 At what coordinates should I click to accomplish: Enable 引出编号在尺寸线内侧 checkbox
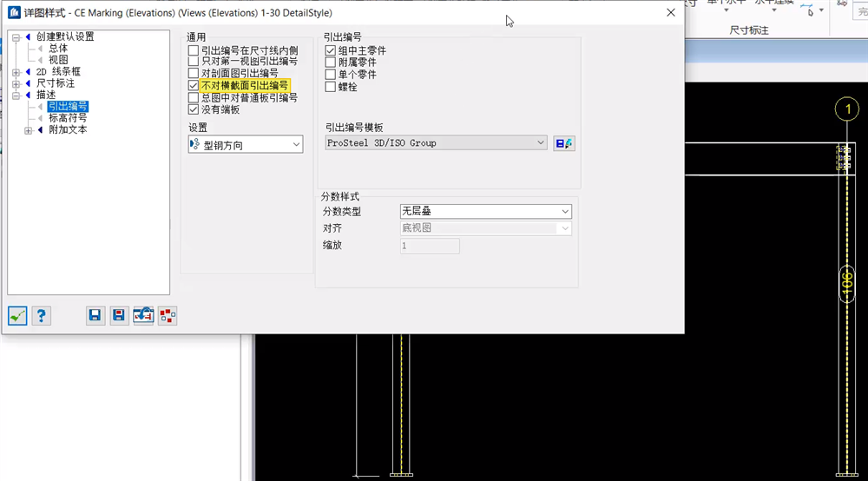194,51
